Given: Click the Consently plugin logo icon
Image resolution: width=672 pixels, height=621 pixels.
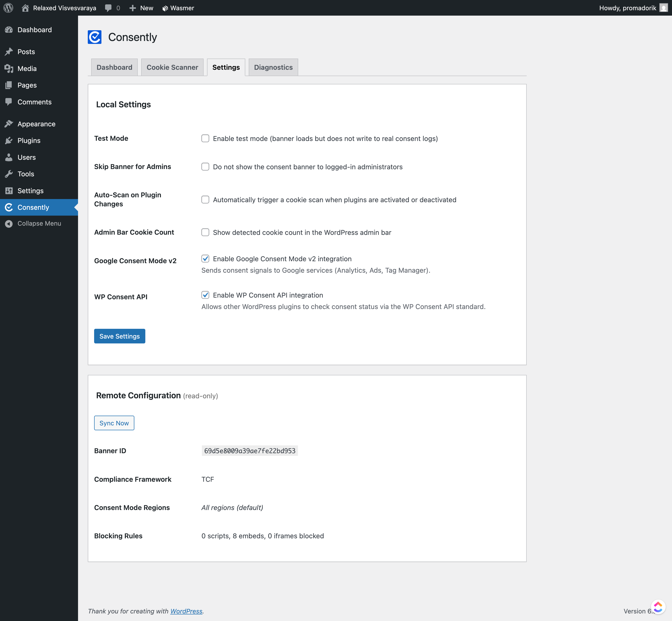Looking at the screenshot, I should point(94,37).
